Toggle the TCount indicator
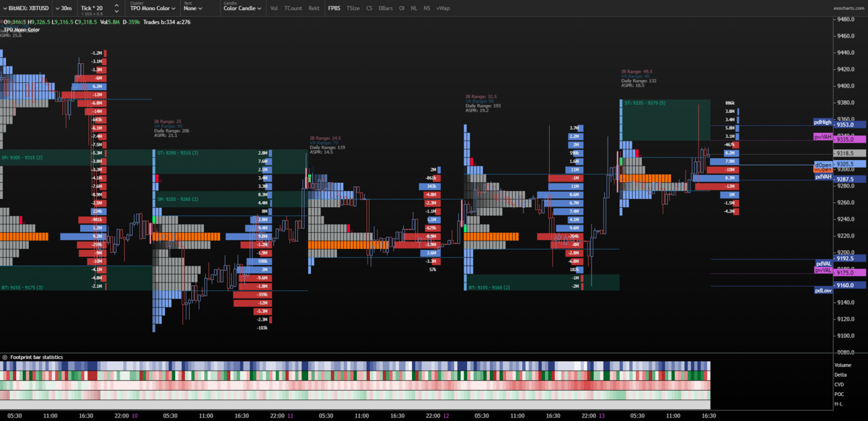 (x=293, y=8)
